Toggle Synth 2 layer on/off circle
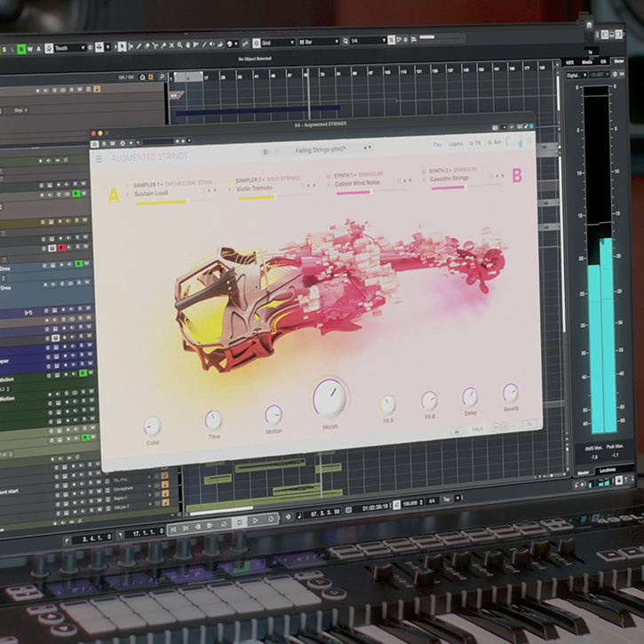 424,171
